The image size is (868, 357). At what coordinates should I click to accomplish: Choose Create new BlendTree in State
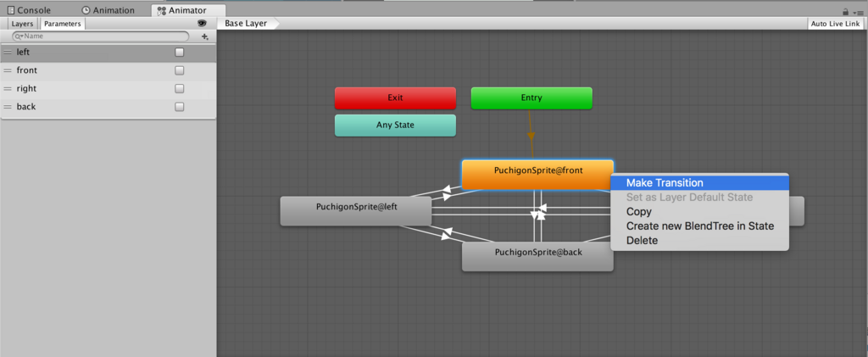tap(699, 226)
